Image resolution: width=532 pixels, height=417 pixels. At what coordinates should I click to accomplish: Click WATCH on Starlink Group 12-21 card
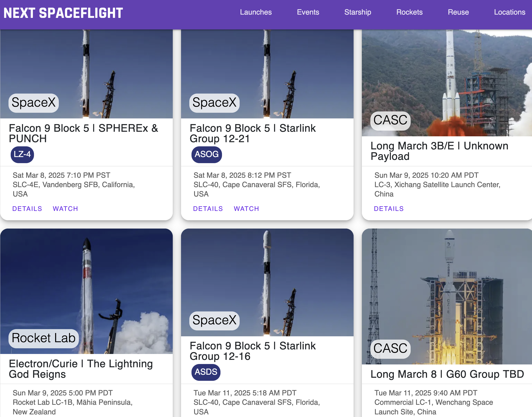[246, 209]
